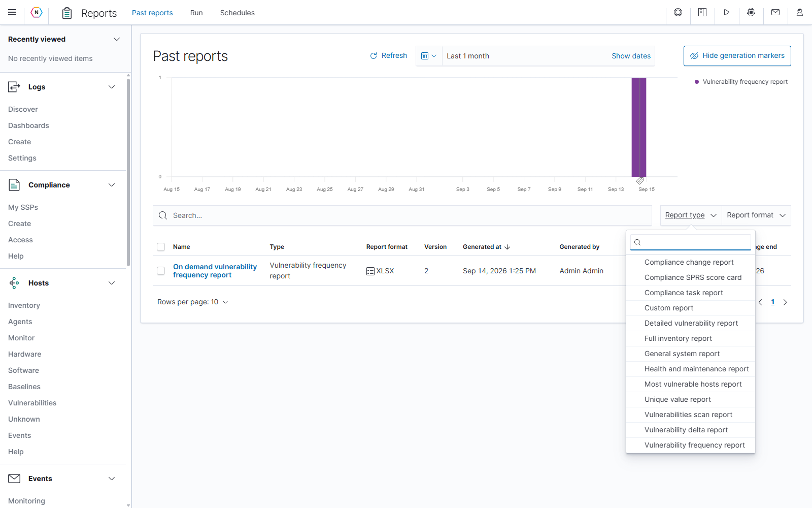The width and height of the screenshot is (812, 508).
Task: Open On demand vulnerability frequency report link
Action: tap(215, 271)
